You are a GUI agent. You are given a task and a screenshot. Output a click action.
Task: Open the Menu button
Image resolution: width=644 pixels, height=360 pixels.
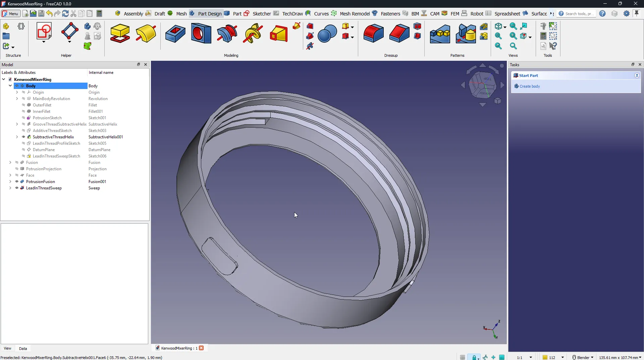click(x=11, y=13)
